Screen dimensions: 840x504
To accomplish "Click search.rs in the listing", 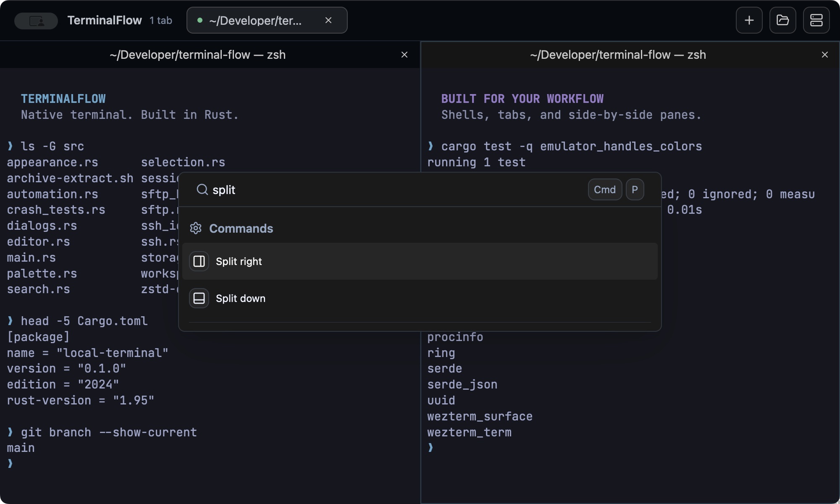I will click(x=39, y=289).
